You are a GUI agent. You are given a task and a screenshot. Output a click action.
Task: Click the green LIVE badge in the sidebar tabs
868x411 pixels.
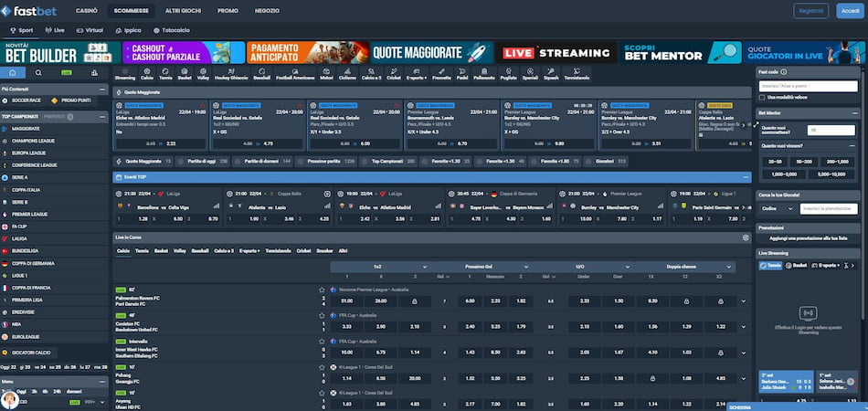point(67,72)
